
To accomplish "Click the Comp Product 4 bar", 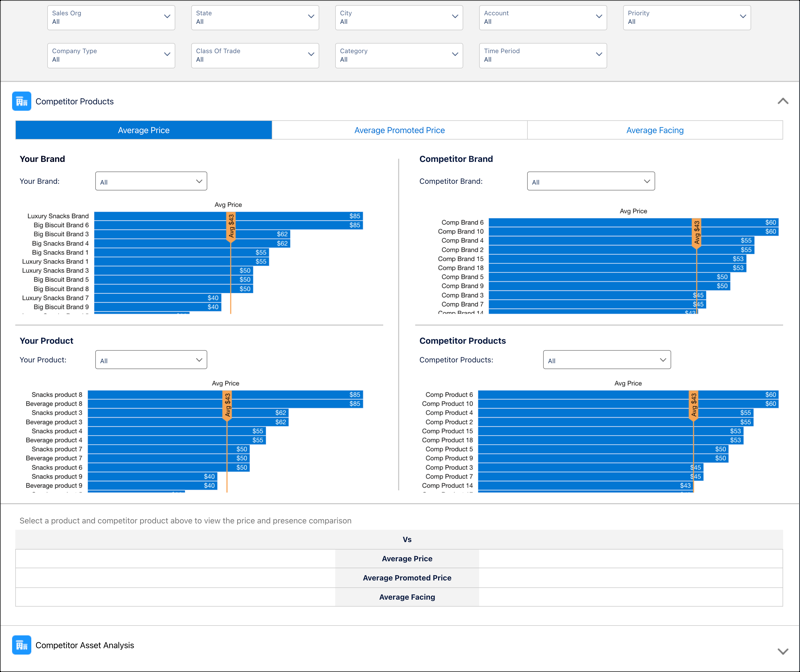I will pos(616,413).
